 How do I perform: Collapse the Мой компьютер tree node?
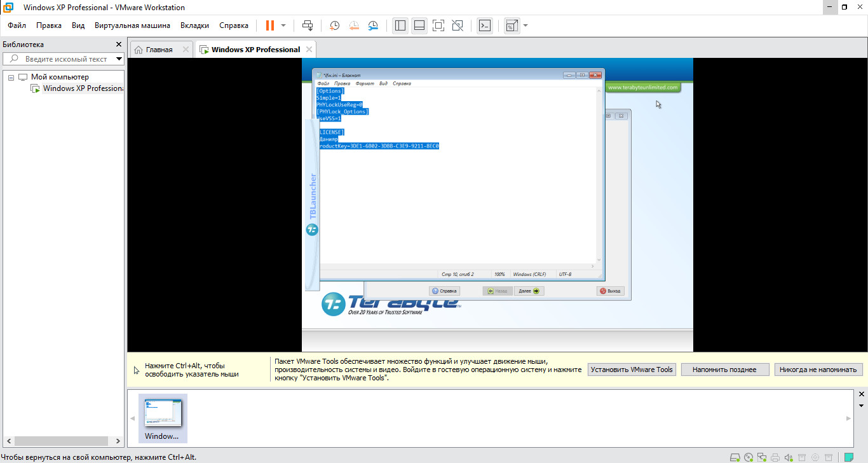[x=11, y=77]
